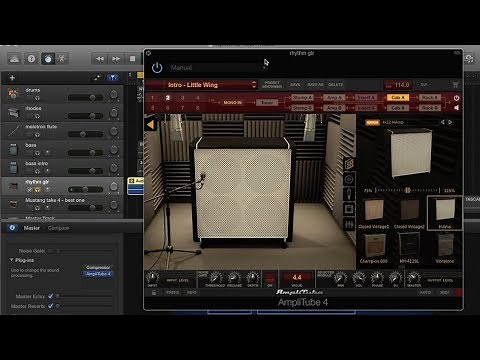Toggle the Noise Gate checkbox

50,251
